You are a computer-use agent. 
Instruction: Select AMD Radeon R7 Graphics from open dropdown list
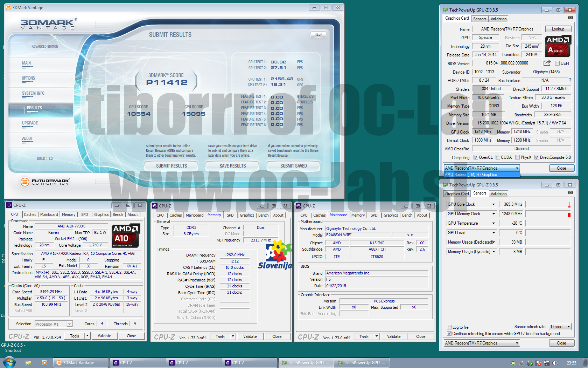(482, 175)
